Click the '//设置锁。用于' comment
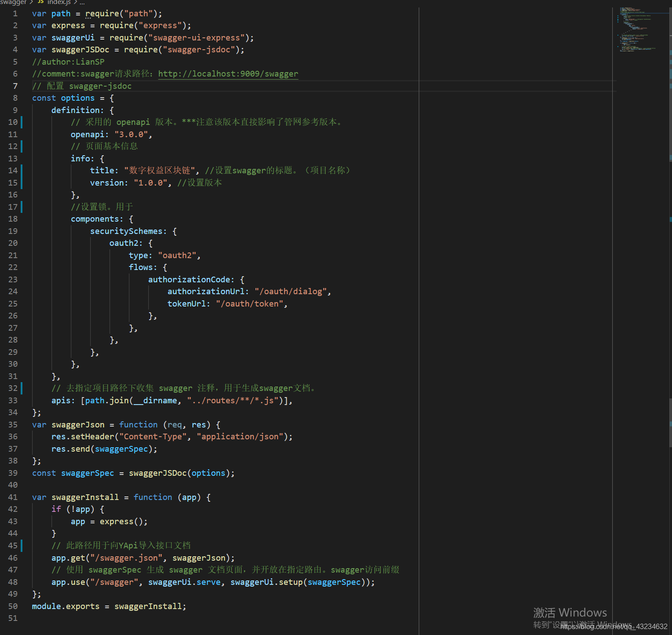Screen dimensions: 672x635 click(102, 207)
